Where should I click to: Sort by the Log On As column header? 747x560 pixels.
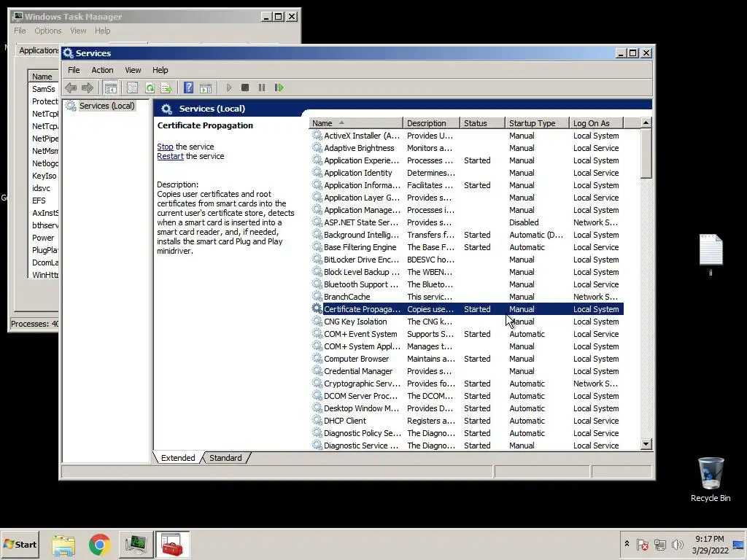[x=596, y=122]
